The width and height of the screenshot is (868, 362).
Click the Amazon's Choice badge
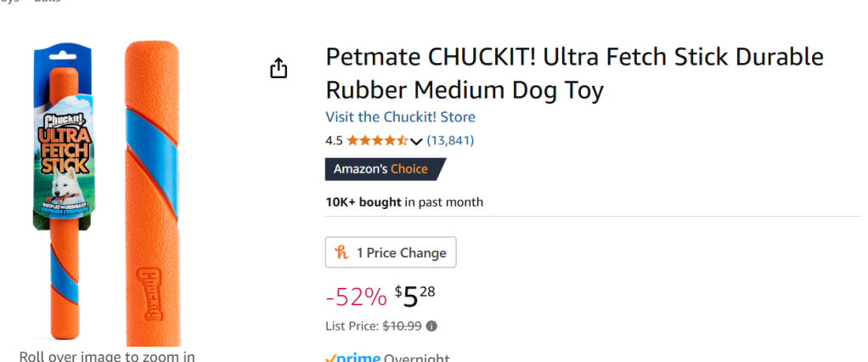point(382,169)
